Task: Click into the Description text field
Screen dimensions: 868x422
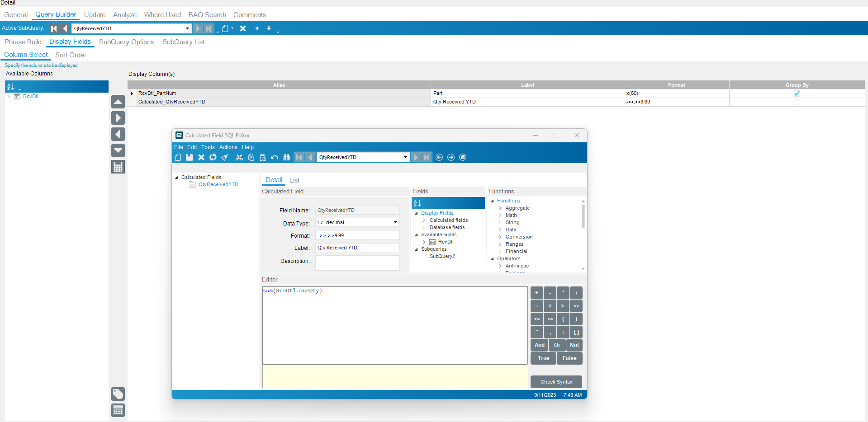Action: point(357,263)
